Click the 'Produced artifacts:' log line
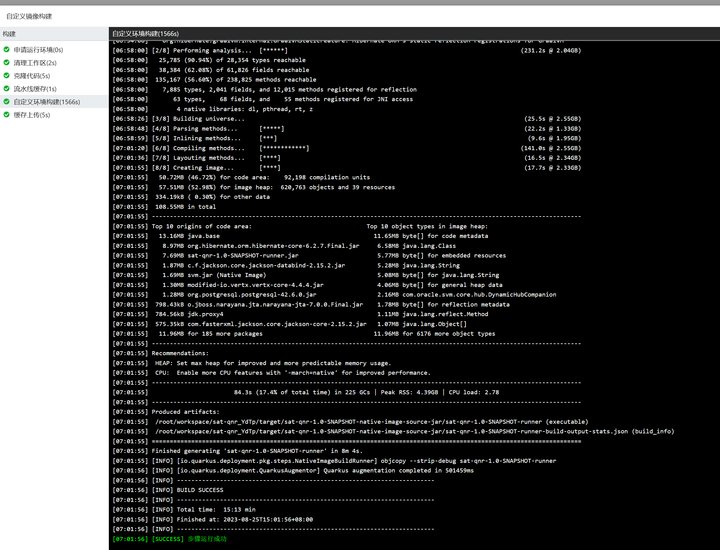This screenshot has height=550, width=720. (x=166, y=412)
